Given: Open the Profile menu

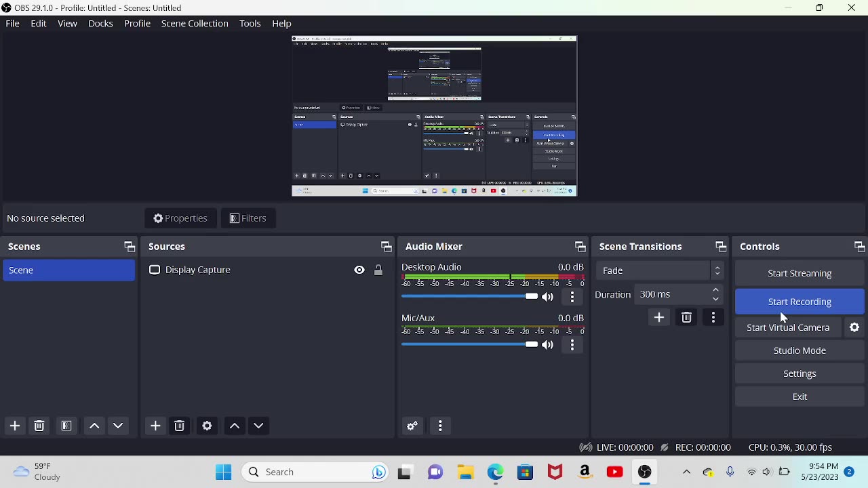Looking at the screenshot, I should click(x=137, y=24).
